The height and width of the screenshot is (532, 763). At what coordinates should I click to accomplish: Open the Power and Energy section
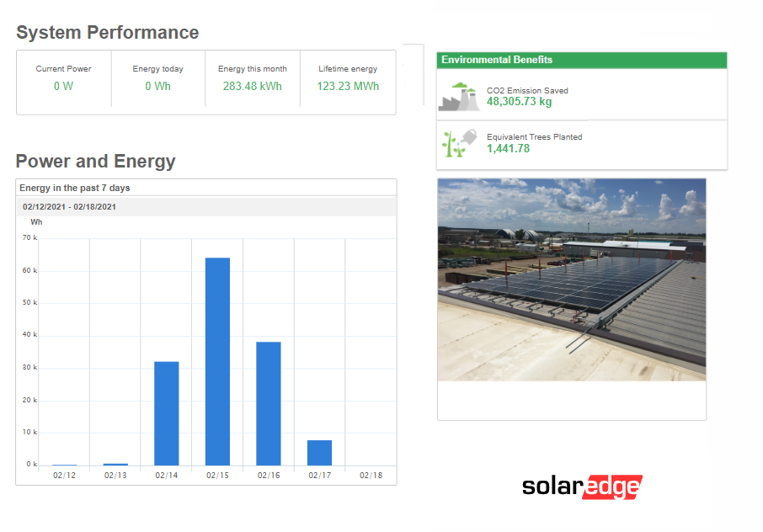pyautogui.click(x=96, y=161)
